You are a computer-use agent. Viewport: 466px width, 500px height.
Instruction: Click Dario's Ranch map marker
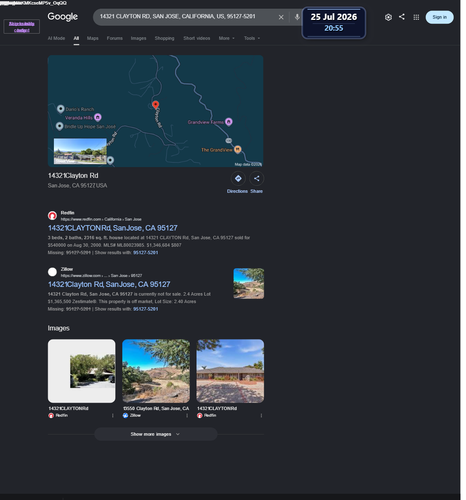click(x=61, y=109)
